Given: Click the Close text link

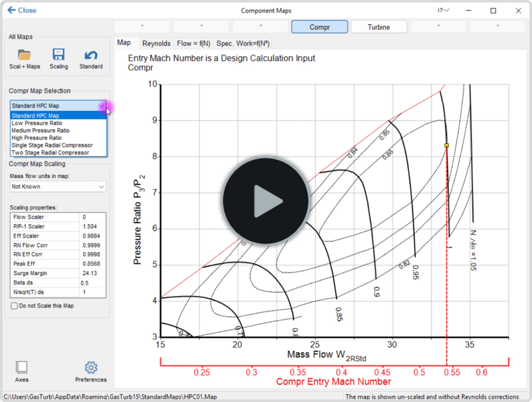Looking at the screenshot, I should point(27,10).
